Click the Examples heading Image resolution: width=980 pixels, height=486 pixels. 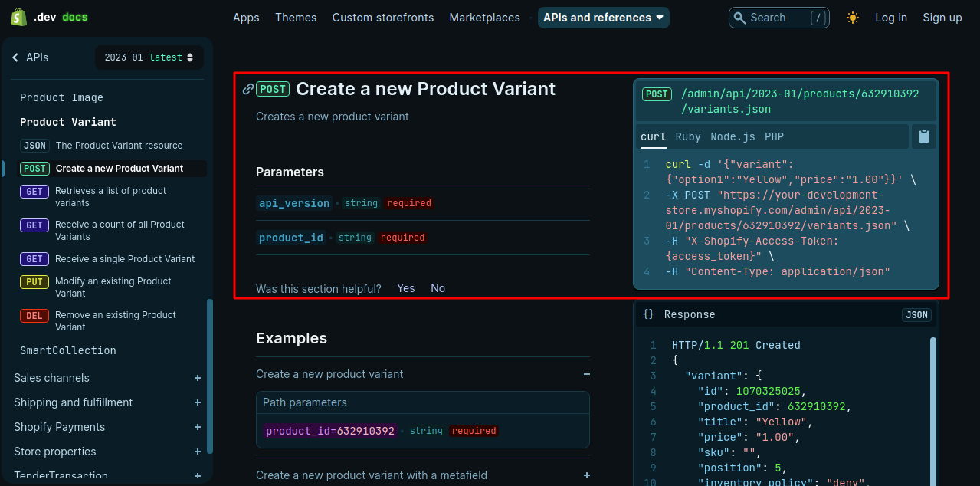(x=291, y=338)
